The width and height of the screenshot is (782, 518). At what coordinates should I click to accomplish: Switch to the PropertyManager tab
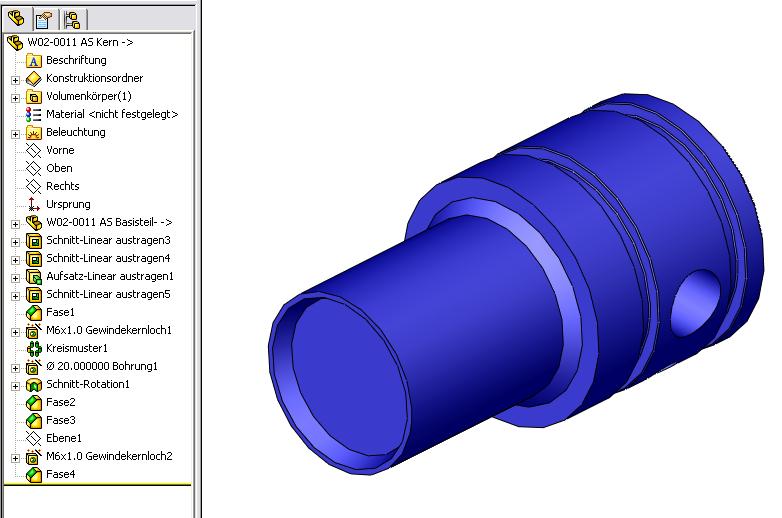click(44, 20)
